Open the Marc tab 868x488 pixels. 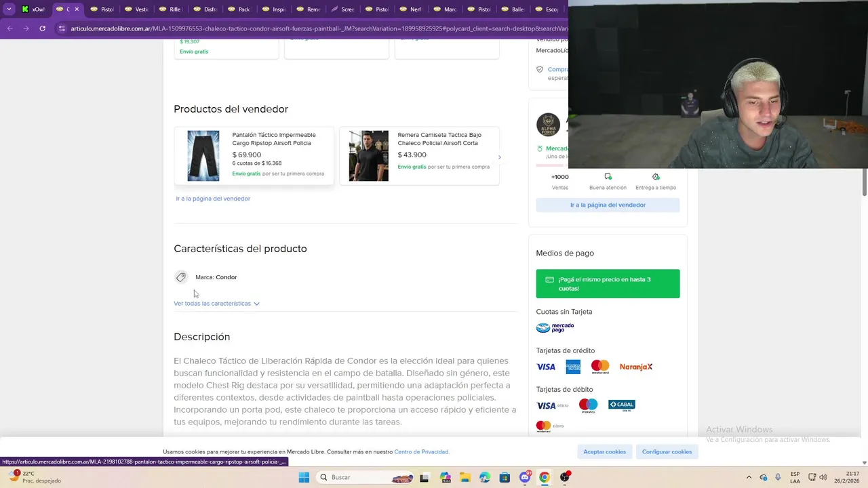click(444, 9)
